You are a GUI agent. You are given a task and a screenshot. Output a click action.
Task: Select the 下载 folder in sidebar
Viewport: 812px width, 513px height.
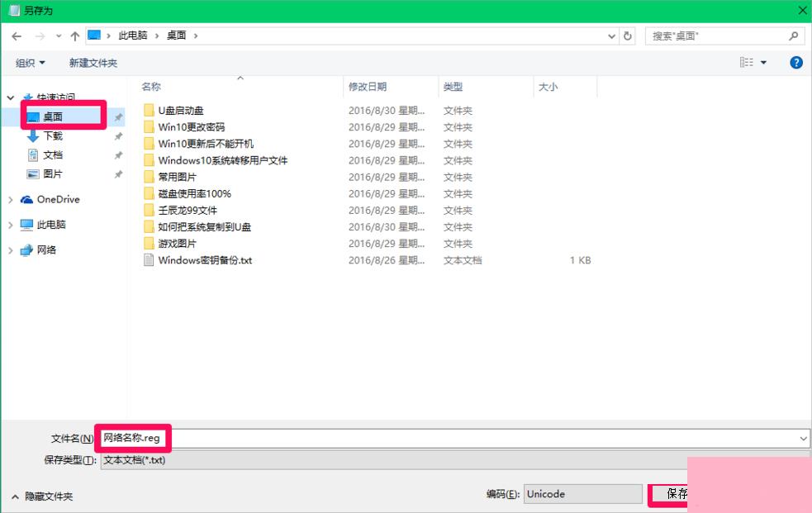click(55, 135)
